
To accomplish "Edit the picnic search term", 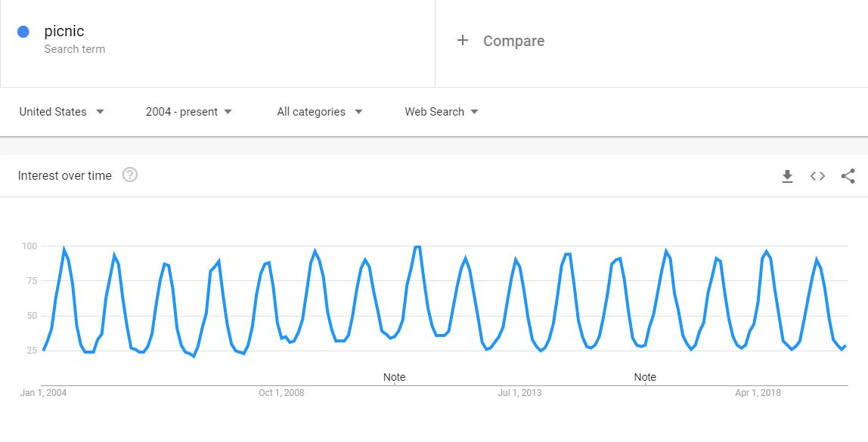I will pos(64,31).
